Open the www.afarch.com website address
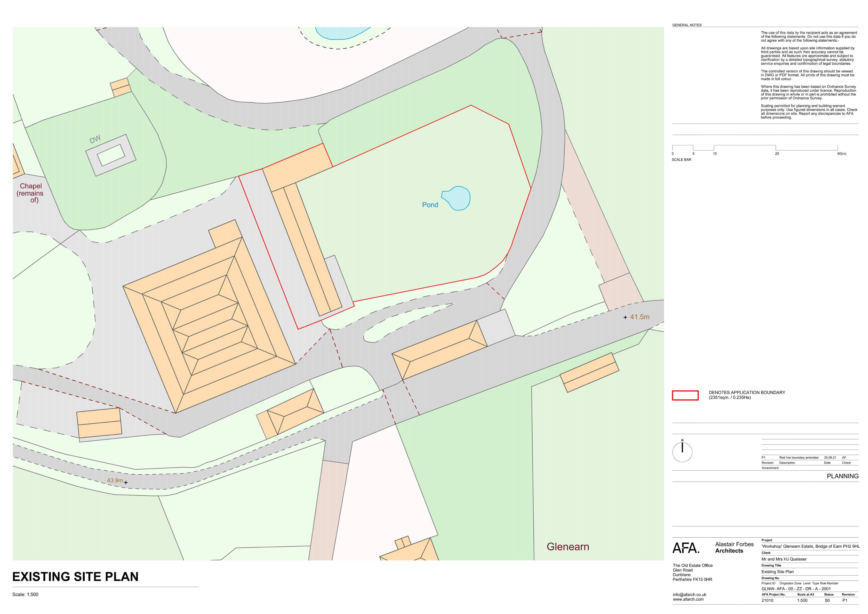868x614 pixels. (x=688, y=599)
